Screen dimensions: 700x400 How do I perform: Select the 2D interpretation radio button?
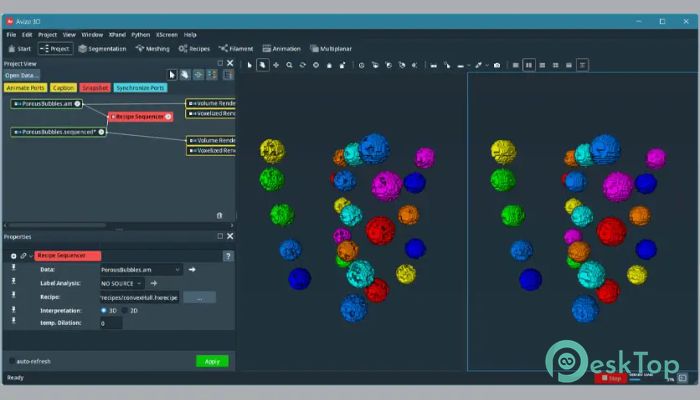(125, 310)
